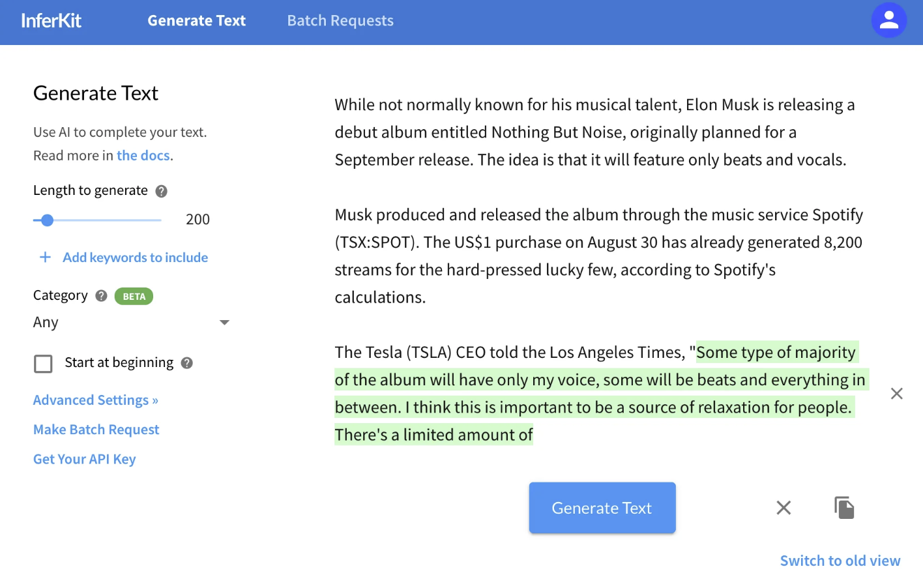Copy text with the clipboard icon
The width and height of the screenshot is (923, 588).
[x=844, y=508]
